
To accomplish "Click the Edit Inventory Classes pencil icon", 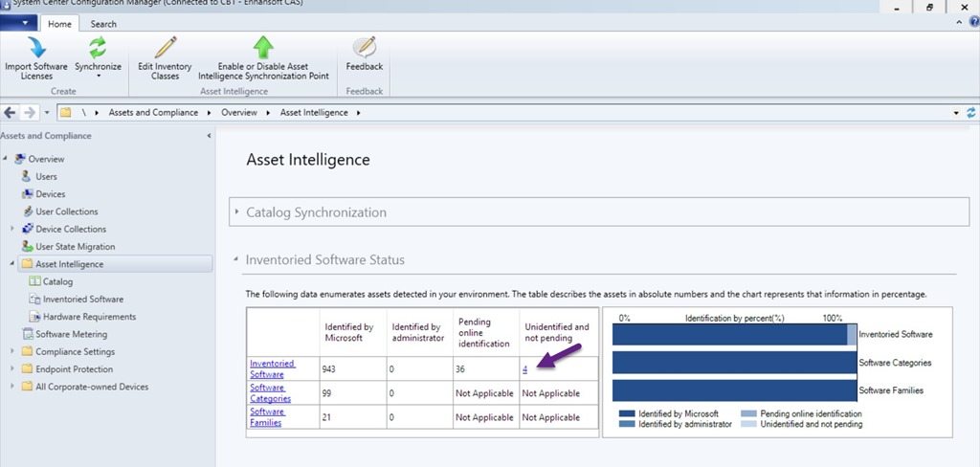I will [x=165, y=48].
